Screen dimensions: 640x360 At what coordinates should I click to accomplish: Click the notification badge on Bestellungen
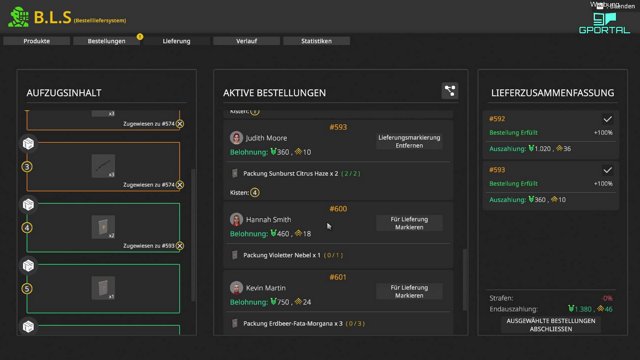point(140,37)
